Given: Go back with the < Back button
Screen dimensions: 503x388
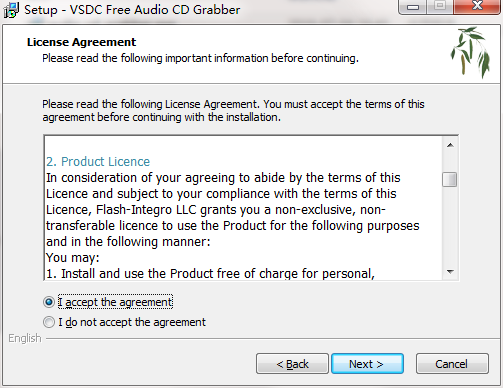Looking at the screenshot, I should point(292,364).
